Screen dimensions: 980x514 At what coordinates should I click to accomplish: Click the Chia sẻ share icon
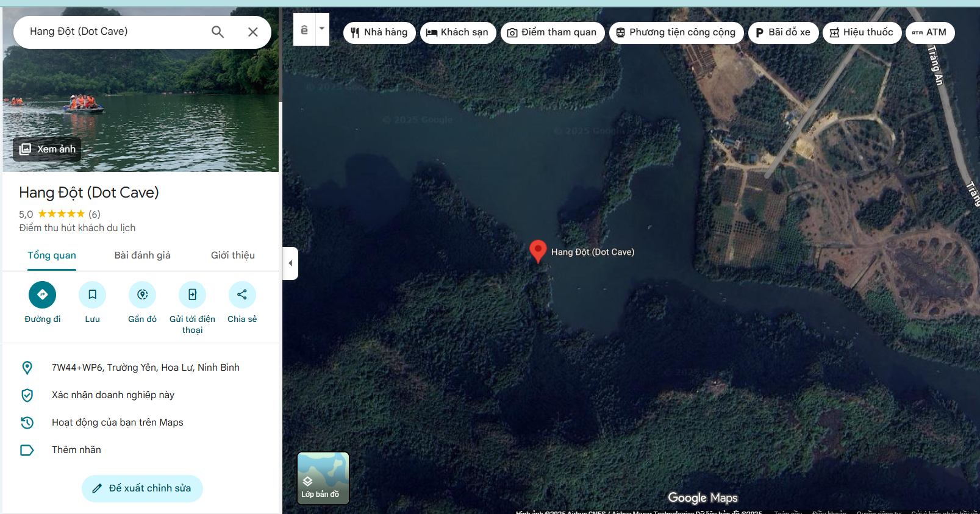click(242, 295)
